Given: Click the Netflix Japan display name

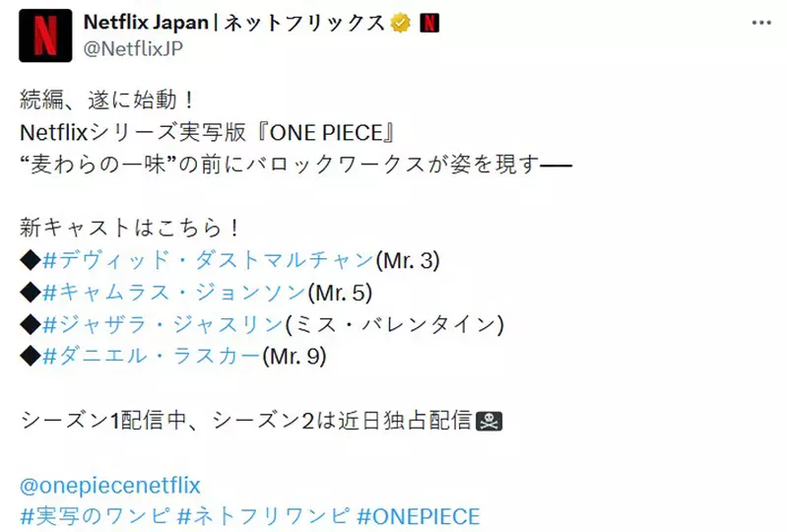Looking at the screenshot, I should tap(234, 24).
